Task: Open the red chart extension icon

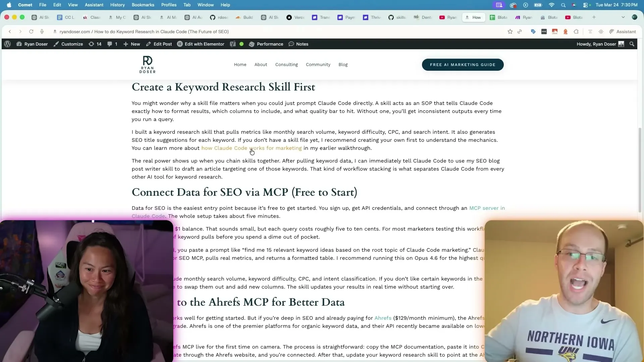Action: [555, 32]
